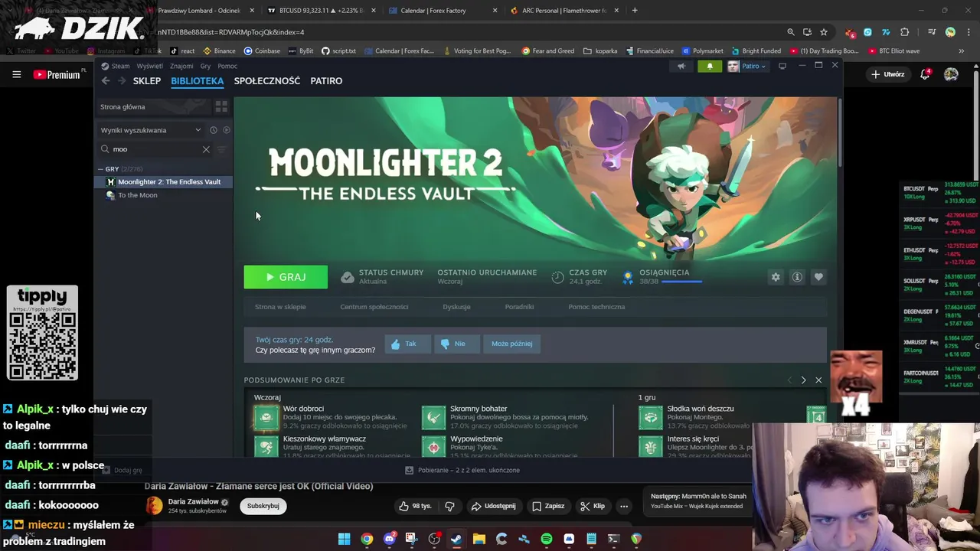Open the Znajomi menu
This screenshot has width=980, height=551.
click(181, 66)
